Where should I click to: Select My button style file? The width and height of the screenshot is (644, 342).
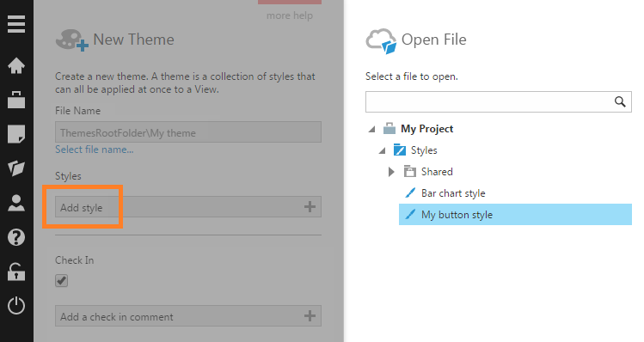point(515,214)
